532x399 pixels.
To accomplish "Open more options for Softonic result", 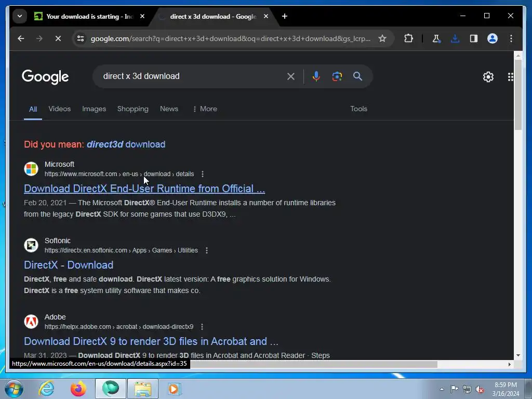I will (x=207, y=250).
